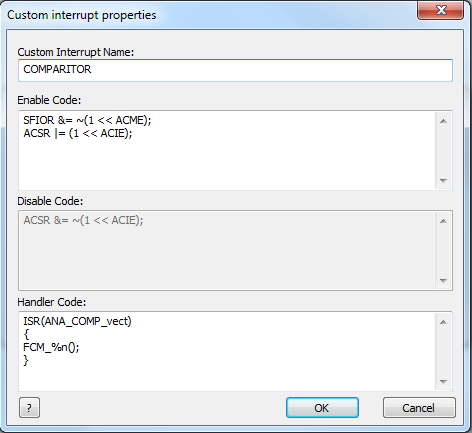This screenshot has height=433, width=472.
Task: Place cursor on ISR(ANA_COMP_vect) line
Action: [77, 321]
